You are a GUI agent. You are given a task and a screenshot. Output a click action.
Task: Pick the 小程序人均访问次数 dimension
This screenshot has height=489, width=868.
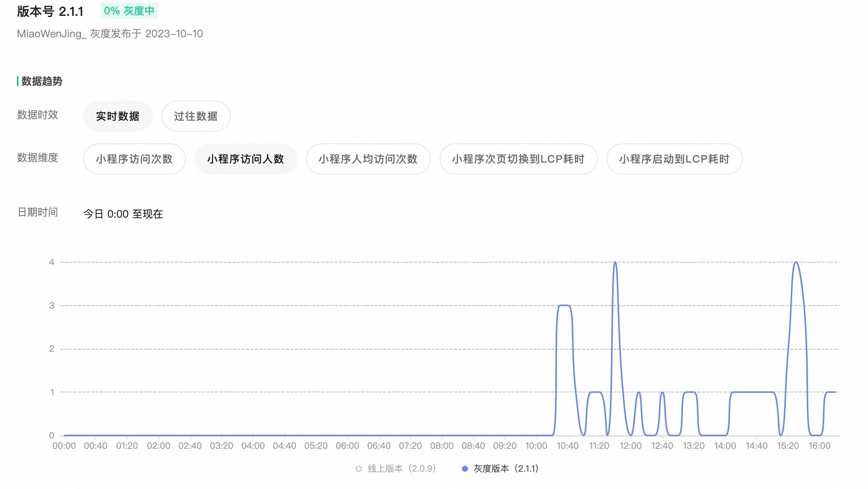[368, 159]
